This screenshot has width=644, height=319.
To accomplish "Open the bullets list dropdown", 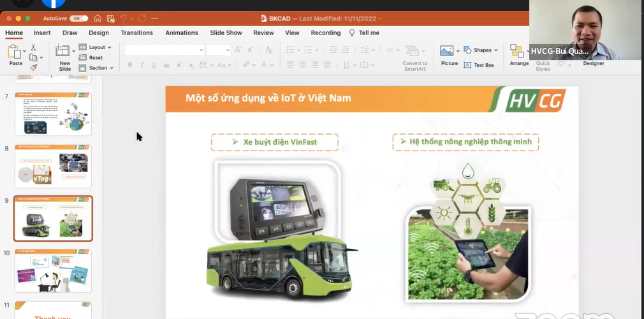I will pyautogui.click(x=298, y=50).
